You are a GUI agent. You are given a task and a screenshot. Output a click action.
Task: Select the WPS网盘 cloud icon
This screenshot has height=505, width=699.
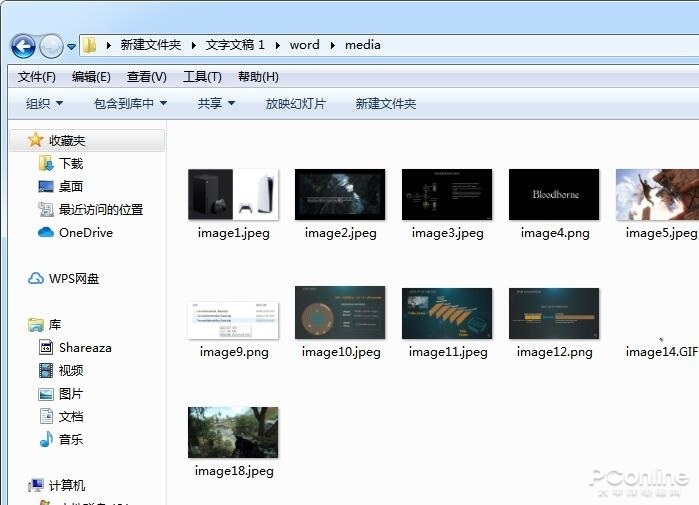coord(36,279)
